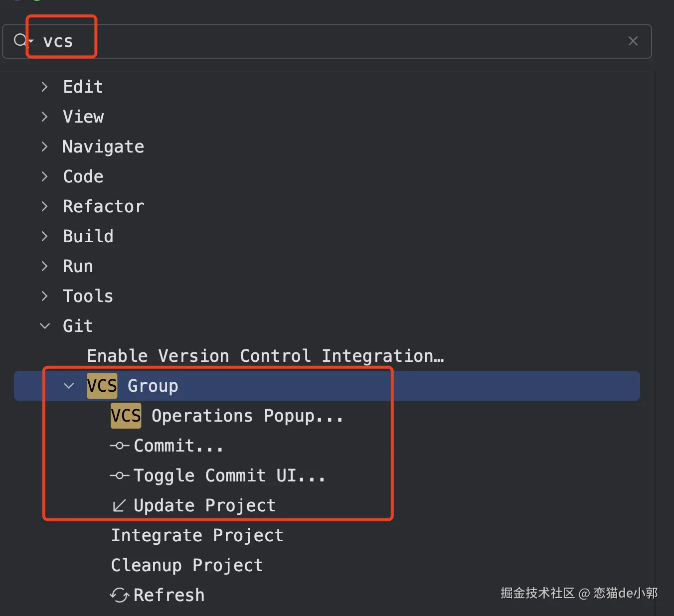This screenshot has height=616, width=674.
Task: Expand the Navigate group chevron
Action: (x=45, y=147)
